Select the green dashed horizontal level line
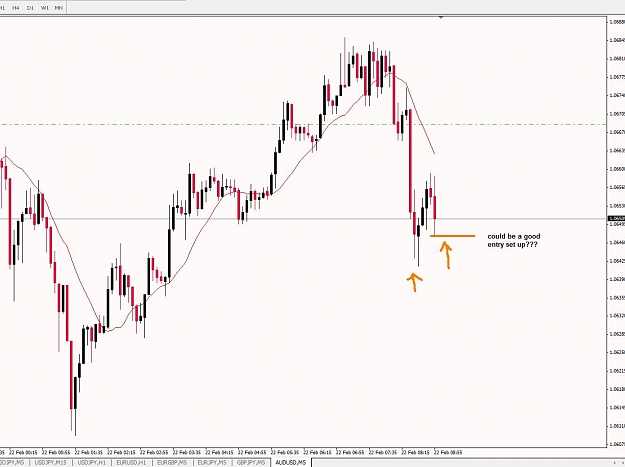 point(303,125)
